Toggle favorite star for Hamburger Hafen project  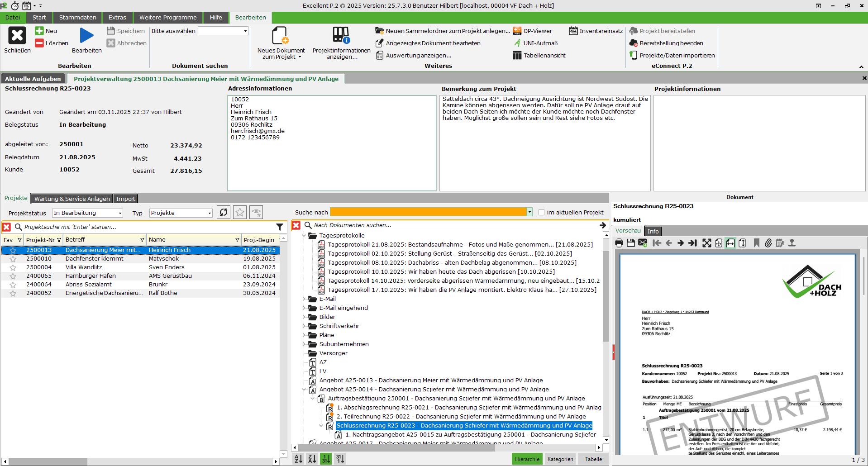[13, 276]
